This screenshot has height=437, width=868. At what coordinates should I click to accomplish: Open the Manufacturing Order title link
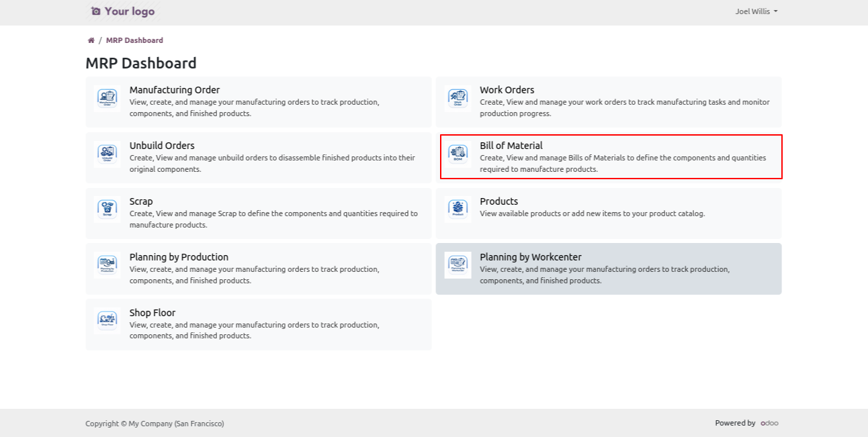(175, 90)
